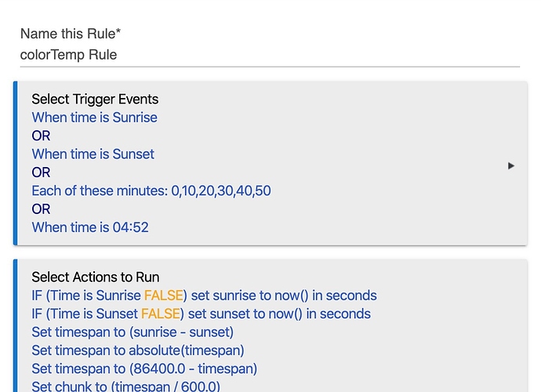This screenshot has width=541, height=392.
Task: Click the Name this Rule label
Action: 71,34
